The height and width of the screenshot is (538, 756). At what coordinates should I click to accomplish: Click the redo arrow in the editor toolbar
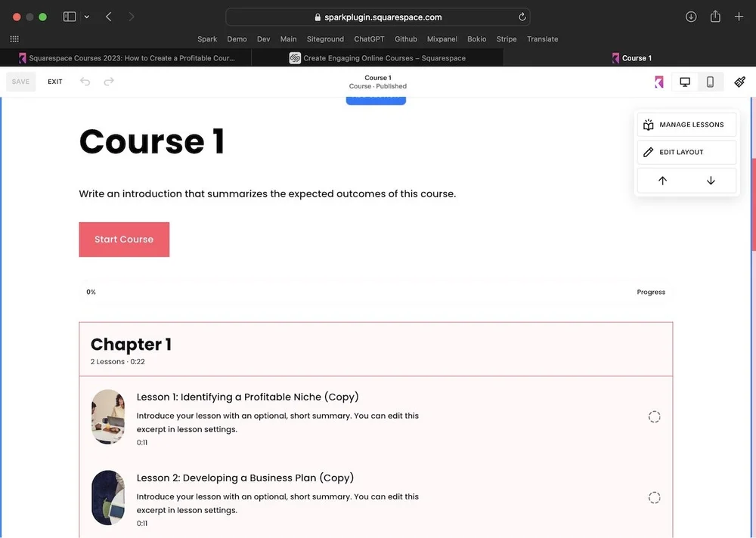107,82
